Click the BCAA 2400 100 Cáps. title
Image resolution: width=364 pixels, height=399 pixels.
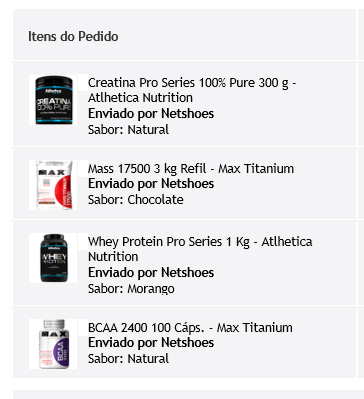pos(190,328)
